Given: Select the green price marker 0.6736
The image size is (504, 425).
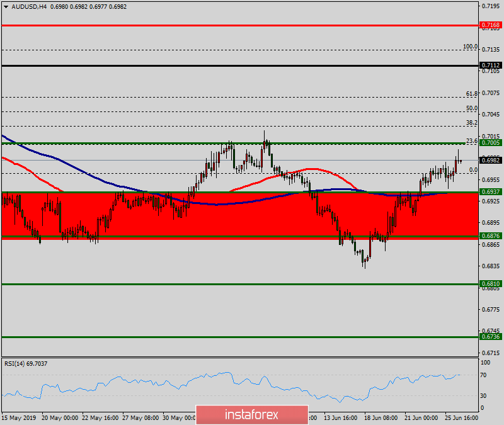Looking at the screenshot, I should coord(490,337).
